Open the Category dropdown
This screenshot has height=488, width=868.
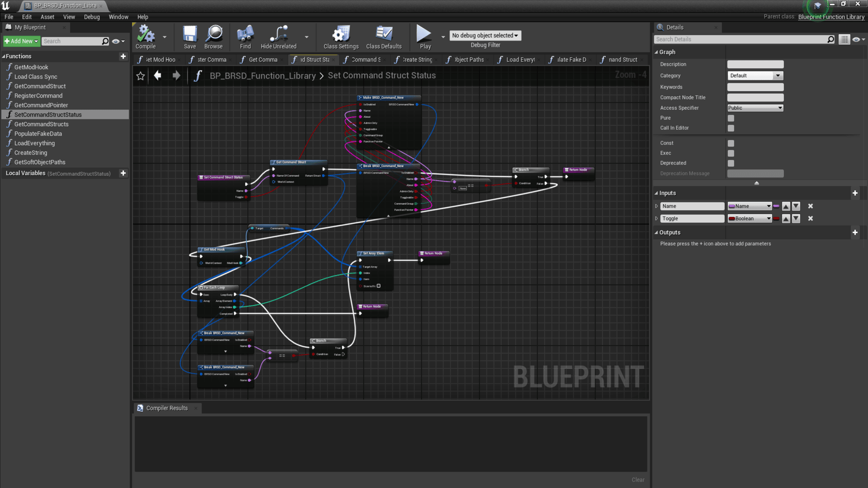click(x=755, y=76)
